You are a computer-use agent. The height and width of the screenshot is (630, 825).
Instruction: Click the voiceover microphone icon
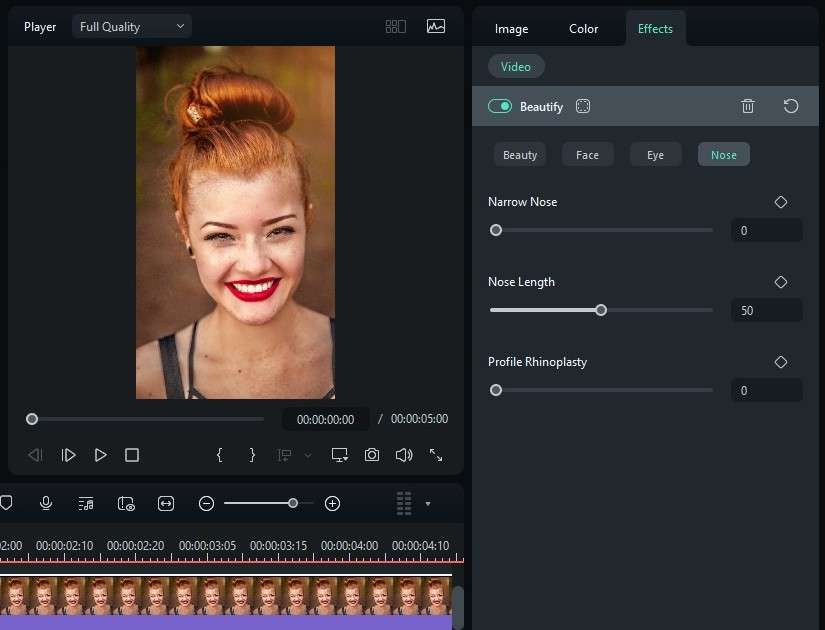46,503
